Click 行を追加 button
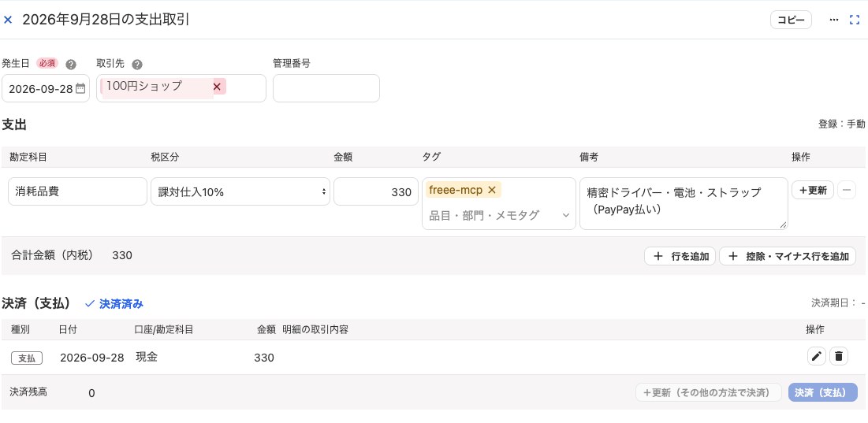Viewport: 868px width, 423px height. [680, 256]
